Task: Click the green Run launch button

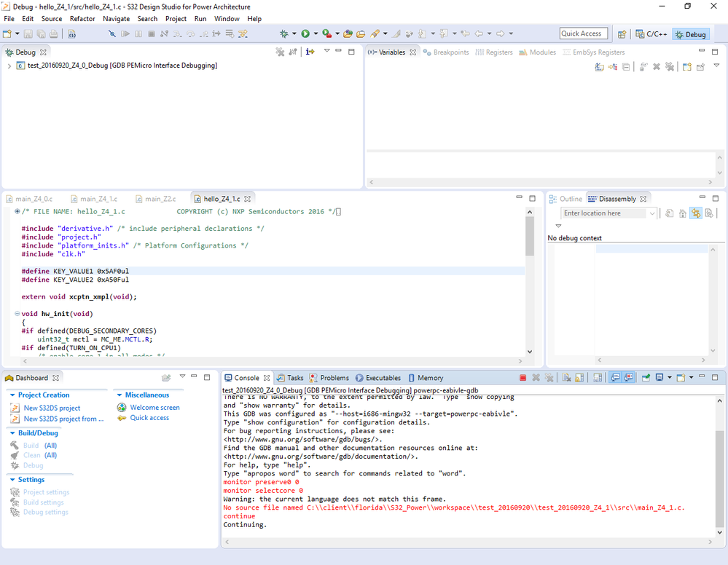Action: 305,34
